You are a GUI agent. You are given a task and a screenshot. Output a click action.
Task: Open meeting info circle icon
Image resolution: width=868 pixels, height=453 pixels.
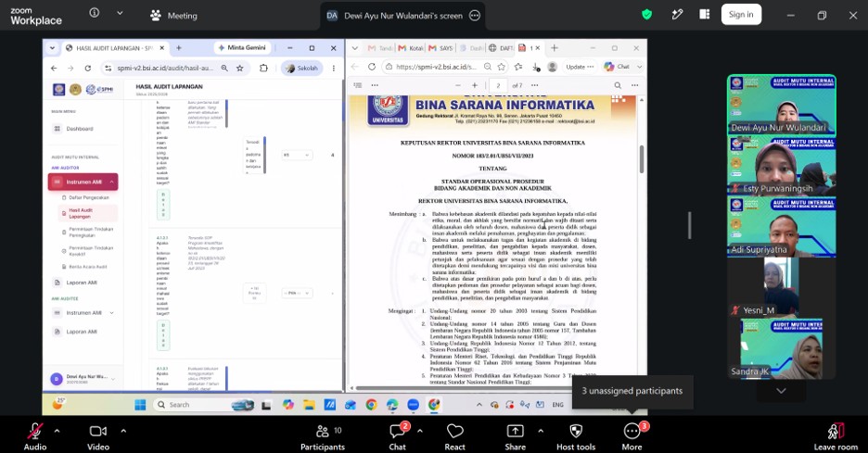[x=94, y=13]
